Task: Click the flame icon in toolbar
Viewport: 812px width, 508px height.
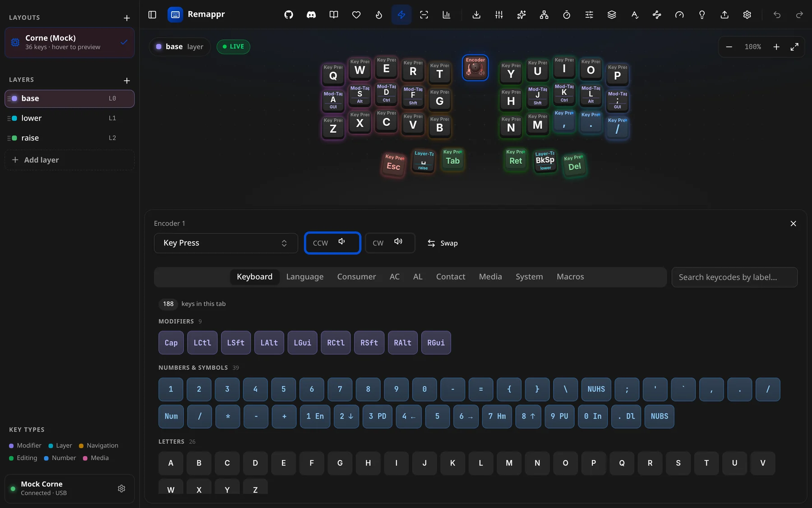Action: point(379,15)
